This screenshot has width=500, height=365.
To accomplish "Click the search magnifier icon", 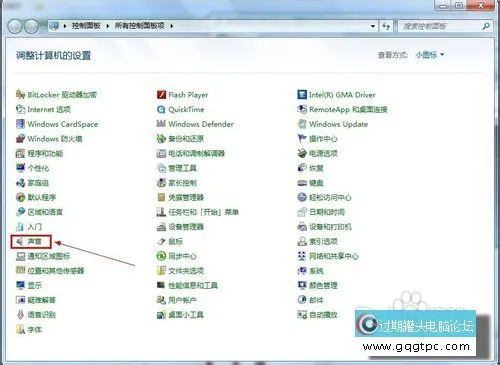I will point(486,26).
